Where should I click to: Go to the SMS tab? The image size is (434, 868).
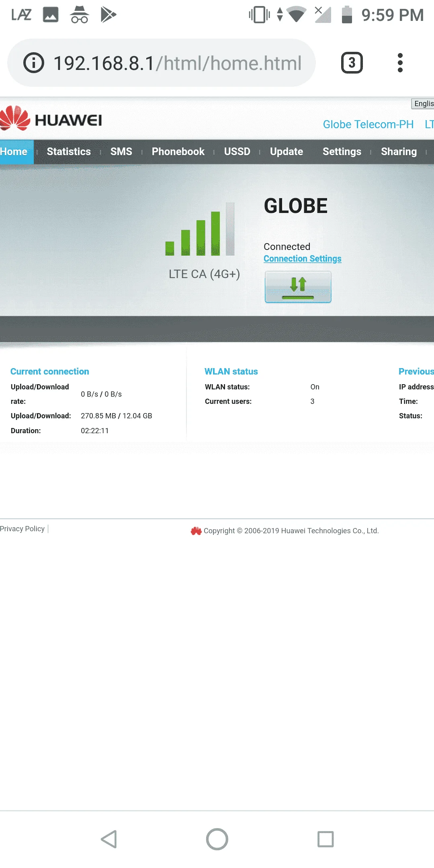tap(121, 152)
